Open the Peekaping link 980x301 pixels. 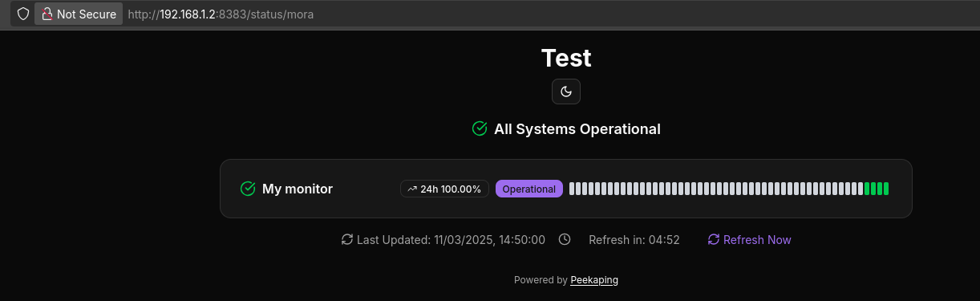[x=594, y=280]
